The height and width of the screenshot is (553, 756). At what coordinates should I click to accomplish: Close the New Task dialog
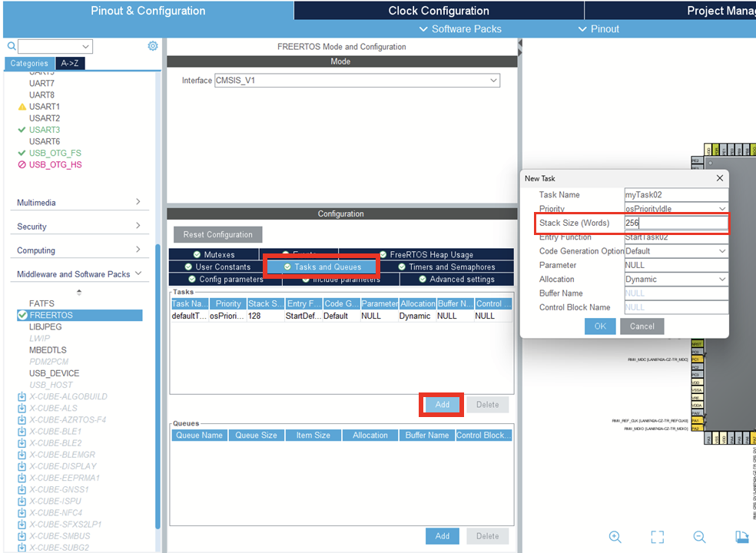tap(719, 178)
